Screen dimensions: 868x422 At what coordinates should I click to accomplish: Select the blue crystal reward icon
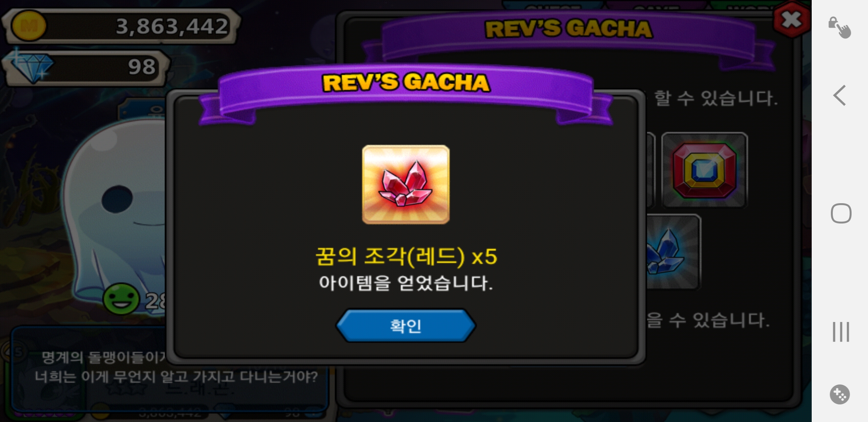(673, 252)
